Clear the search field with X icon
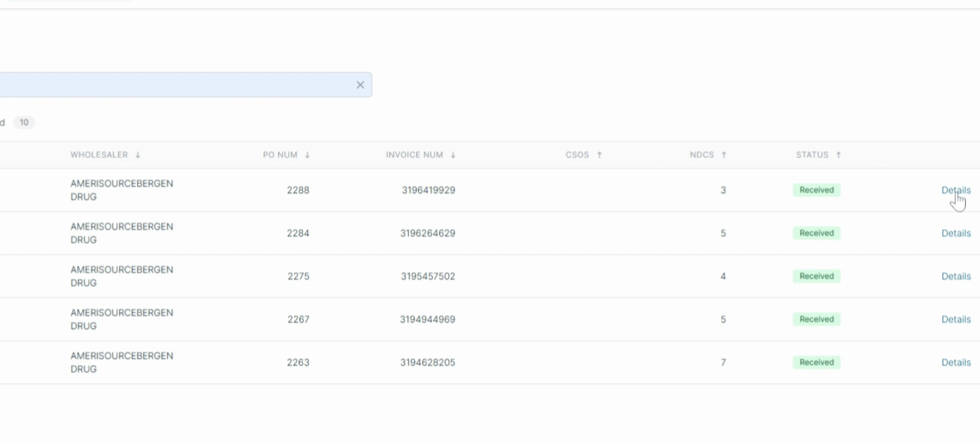980x442 pixels. [360, 85]
